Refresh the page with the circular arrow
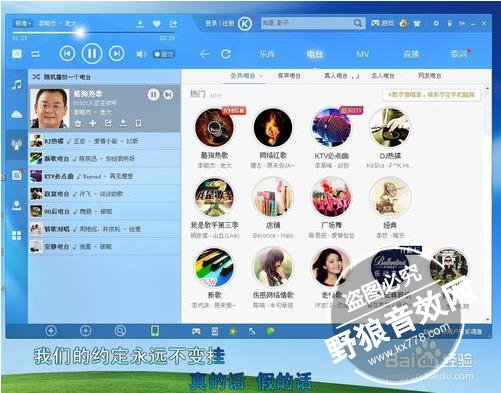Image resolution: width=501 pixels, height=393 pixels. [226, 54]
